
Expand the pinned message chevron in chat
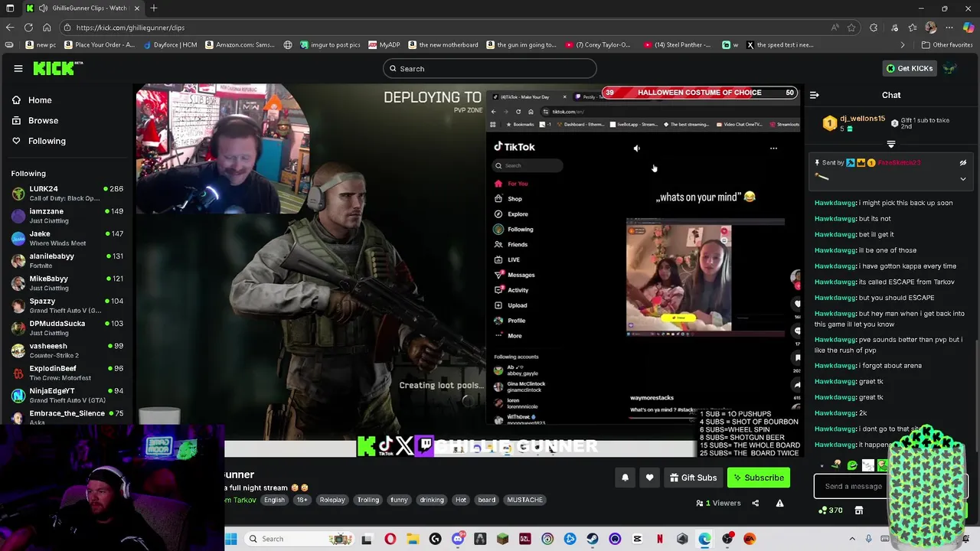(963, 178)
